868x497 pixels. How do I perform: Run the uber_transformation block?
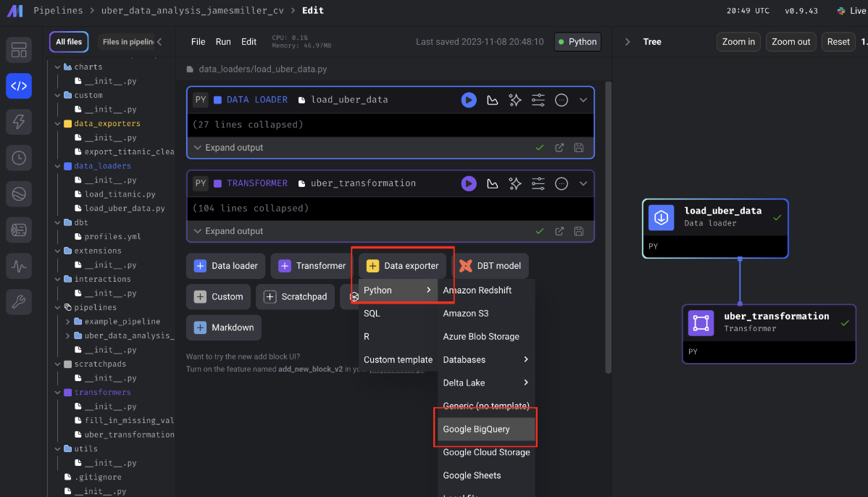[x=469, y=183]
